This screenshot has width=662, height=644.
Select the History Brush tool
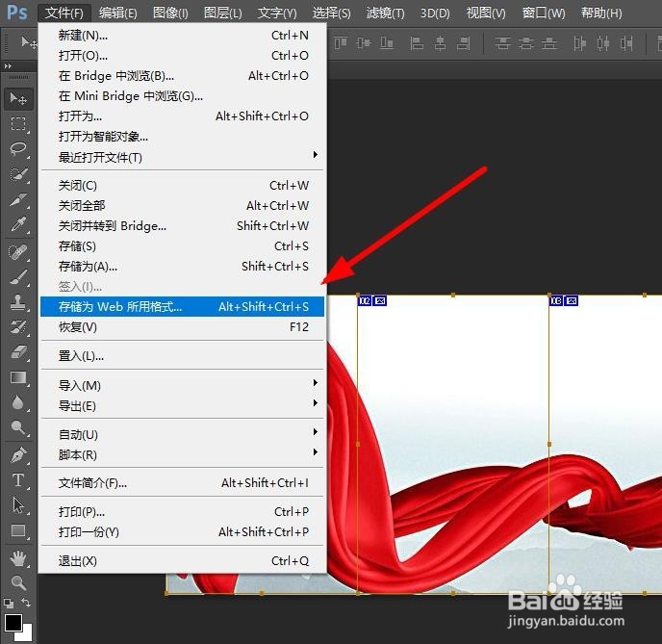17,327
